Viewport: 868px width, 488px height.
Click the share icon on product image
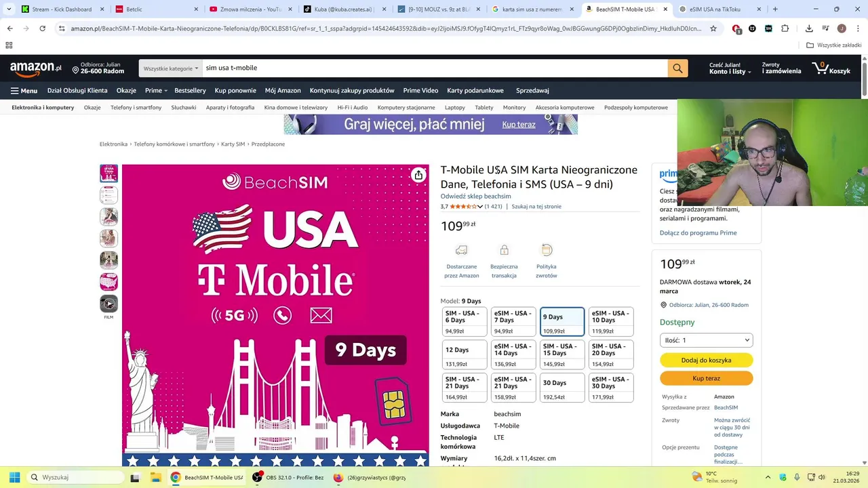click(418, 176)
